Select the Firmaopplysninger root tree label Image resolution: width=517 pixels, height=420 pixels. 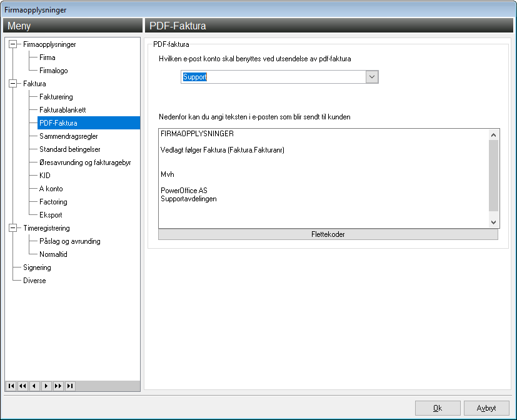[49, 44]
